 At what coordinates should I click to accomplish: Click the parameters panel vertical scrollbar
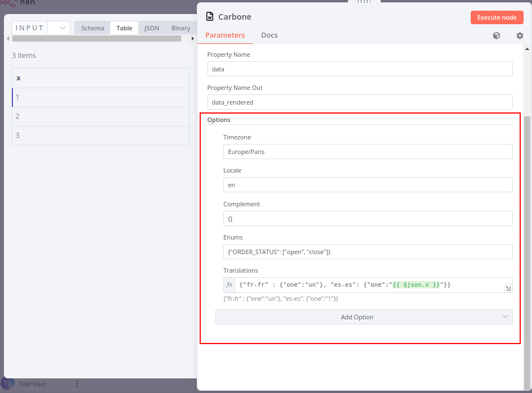tap(527, 252)
